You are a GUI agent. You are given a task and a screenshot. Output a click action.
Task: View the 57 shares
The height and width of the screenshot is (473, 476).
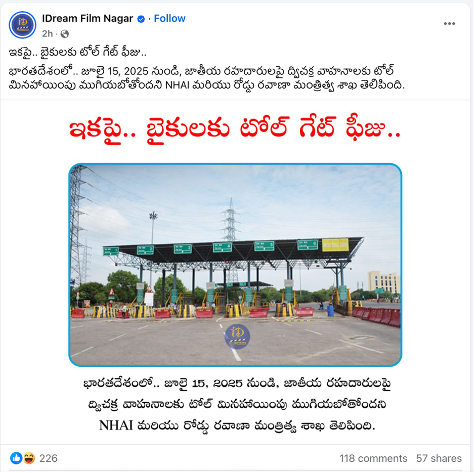[439, 458]
